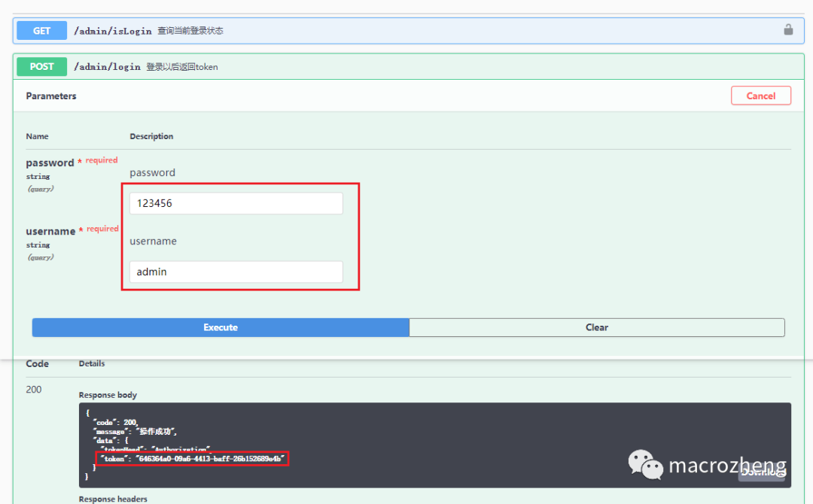Click the blue GET method badge
Screen dimensions: 813x504
click(41, 31)
